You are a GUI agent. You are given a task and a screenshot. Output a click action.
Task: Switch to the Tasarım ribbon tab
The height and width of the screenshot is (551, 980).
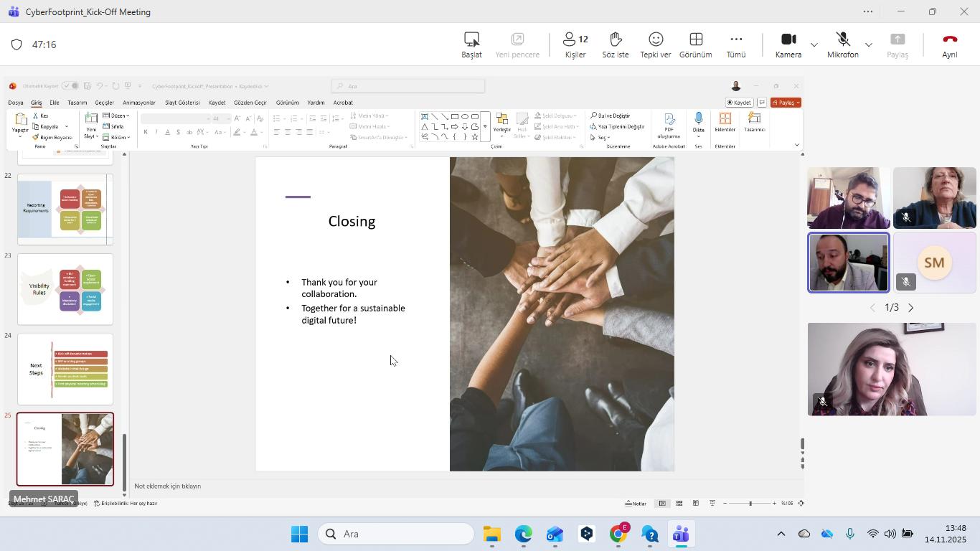click(77, 102)
